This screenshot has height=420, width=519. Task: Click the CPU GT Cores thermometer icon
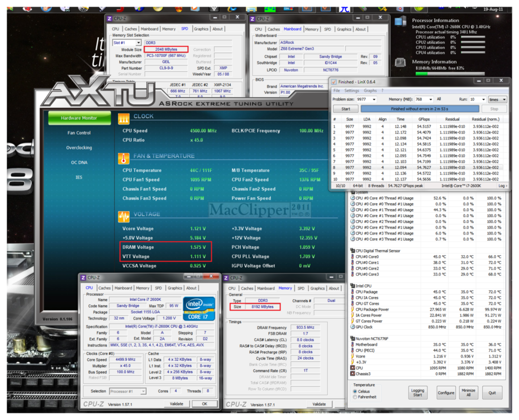[353, 304]
